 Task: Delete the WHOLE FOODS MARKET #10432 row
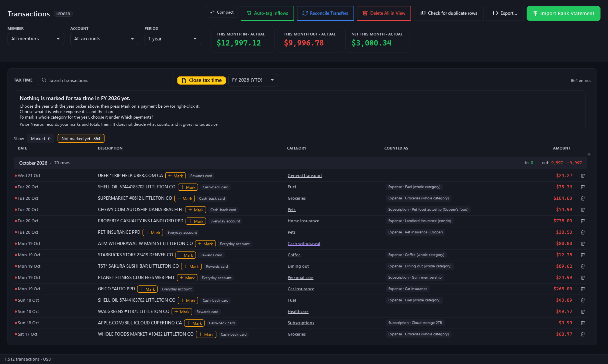point(582,334)
